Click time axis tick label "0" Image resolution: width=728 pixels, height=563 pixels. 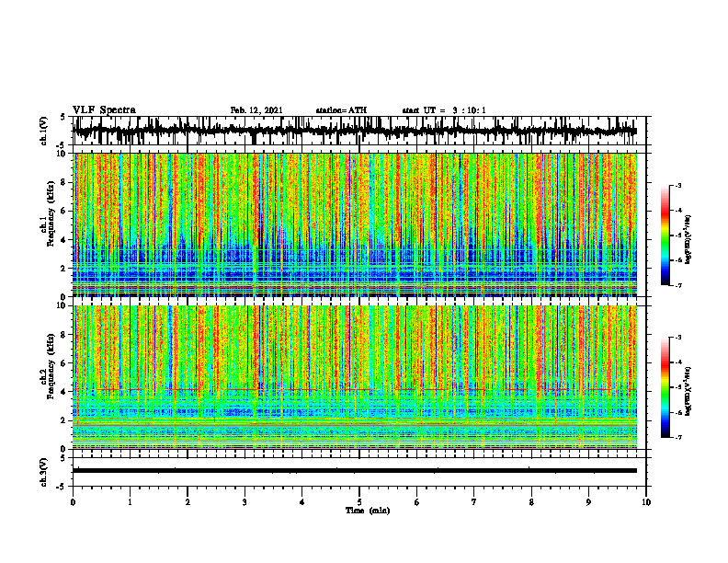tap(73, 502)
